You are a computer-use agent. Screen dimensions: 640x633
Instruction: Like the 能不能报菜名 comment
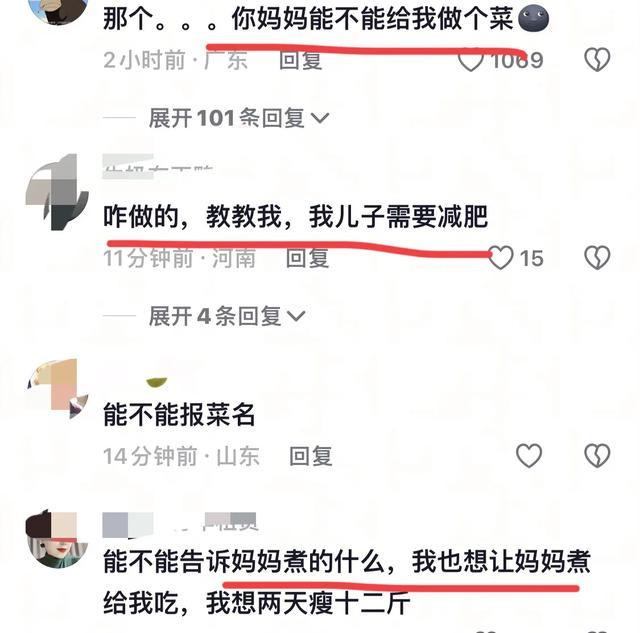pos(529,455)
